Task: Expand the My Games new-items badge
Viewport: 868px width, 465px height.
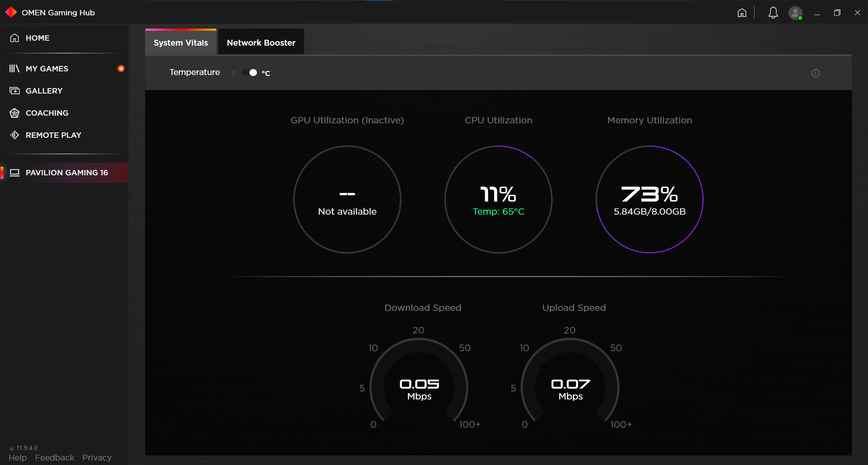Action: point(121,68)
